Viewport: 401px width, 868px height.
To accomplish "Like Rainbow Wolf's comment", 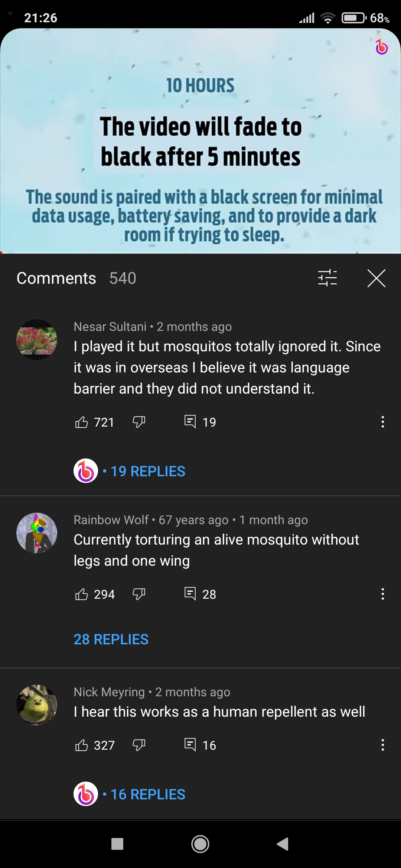I will 82,594.
